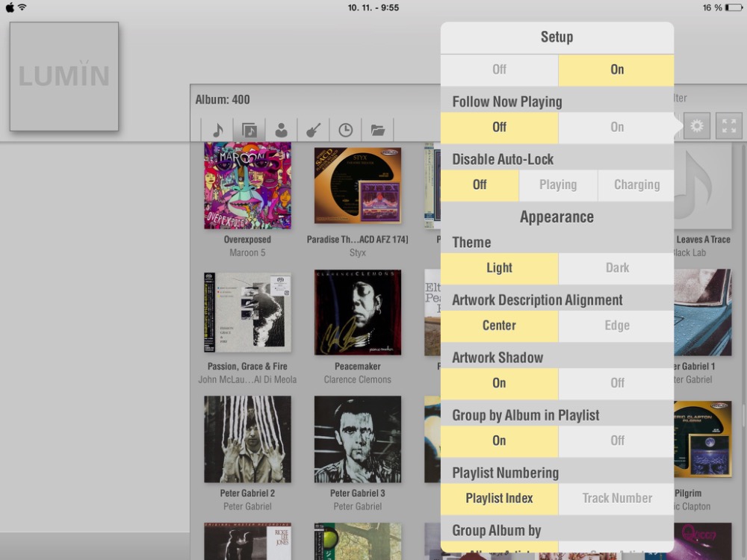
Task: Open the Peter Gabriel 3 album
Action: click(357, 439)
